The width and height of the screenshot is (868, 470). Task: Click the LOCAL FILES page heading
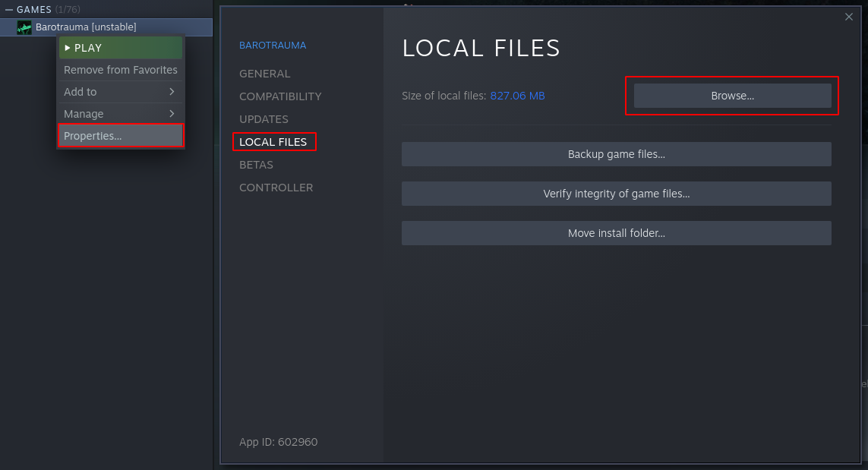tap(481, 48)
